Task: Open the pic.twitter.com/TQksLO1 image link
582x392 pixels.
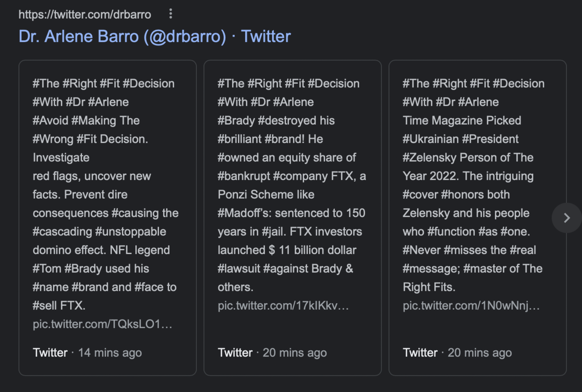Action: click(x=102, y=325)
